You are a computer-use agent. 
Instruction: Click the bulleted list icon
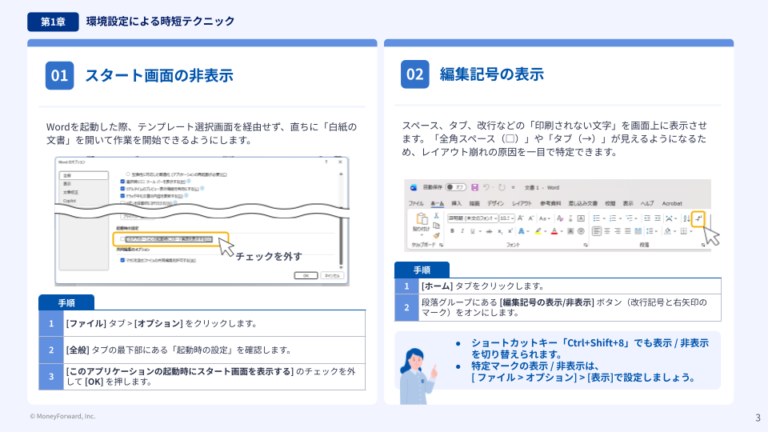[596, 218]
